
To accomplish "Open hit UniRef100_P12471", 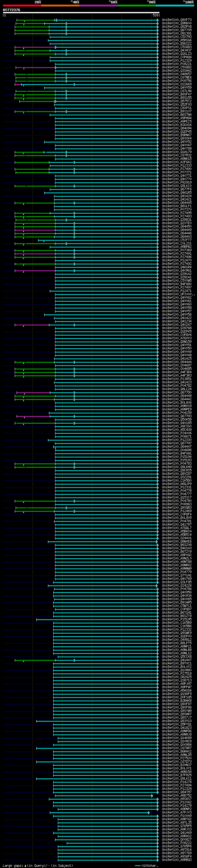I will tap(176, 291).
